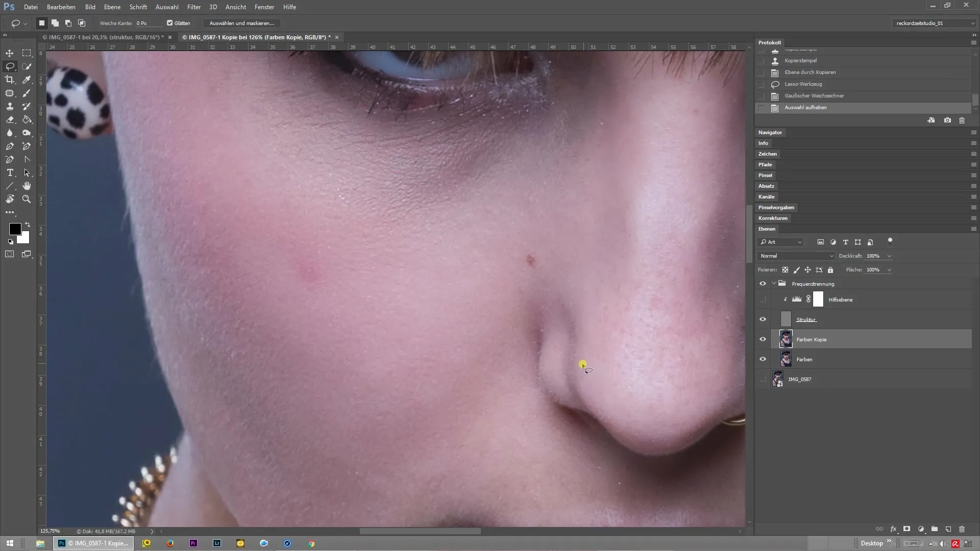Select the Brush tool
The image size is (980, 551).
27,93
